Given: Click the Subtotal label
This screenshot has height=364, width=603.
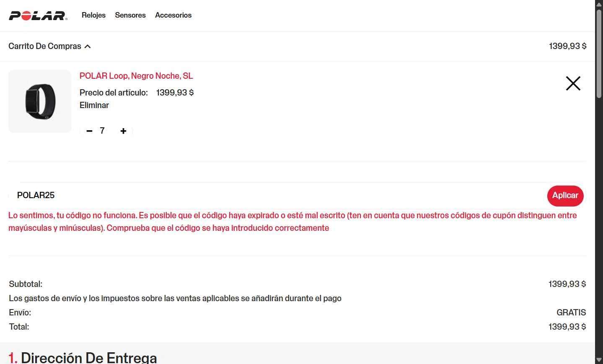Looking at the screenshot, I should coord(26,284).
